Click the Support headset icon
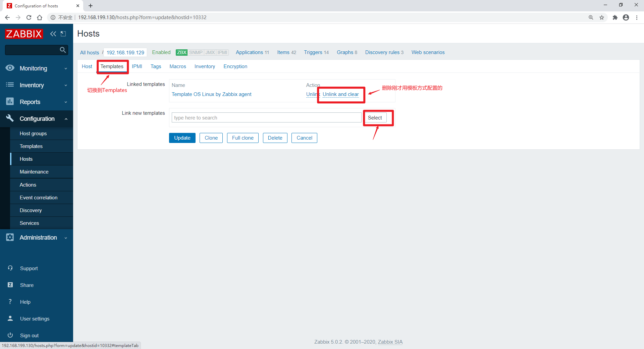Screen dimensions: 644x349 (x=10, y=268)
